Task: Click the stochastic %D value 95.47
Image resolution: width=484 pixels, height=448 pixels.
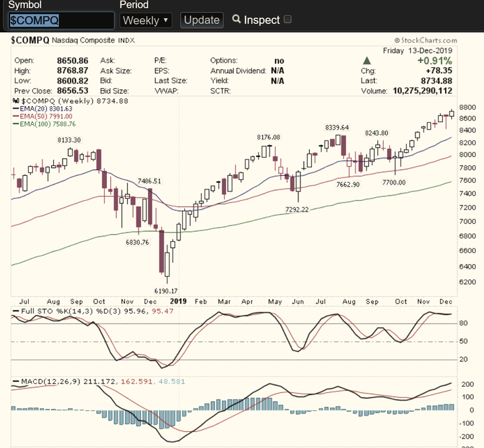Action: tap(163, 311)
